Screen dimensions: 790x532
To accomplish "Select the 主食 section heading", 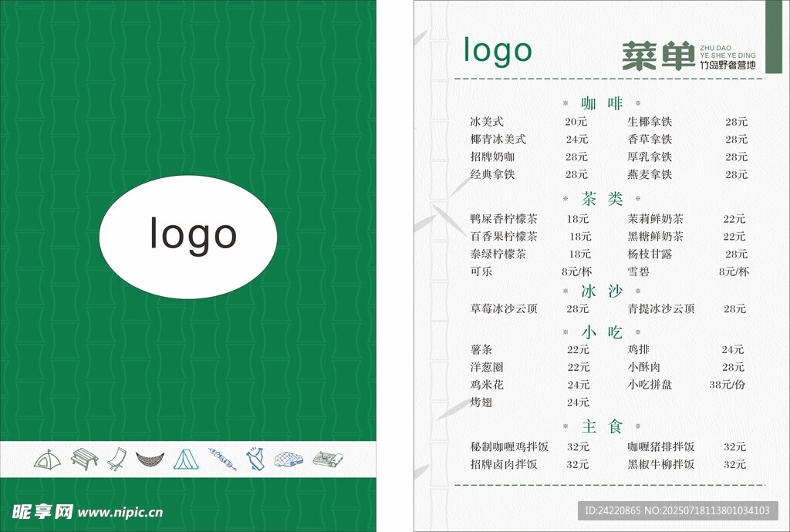I will click(602, 426).
